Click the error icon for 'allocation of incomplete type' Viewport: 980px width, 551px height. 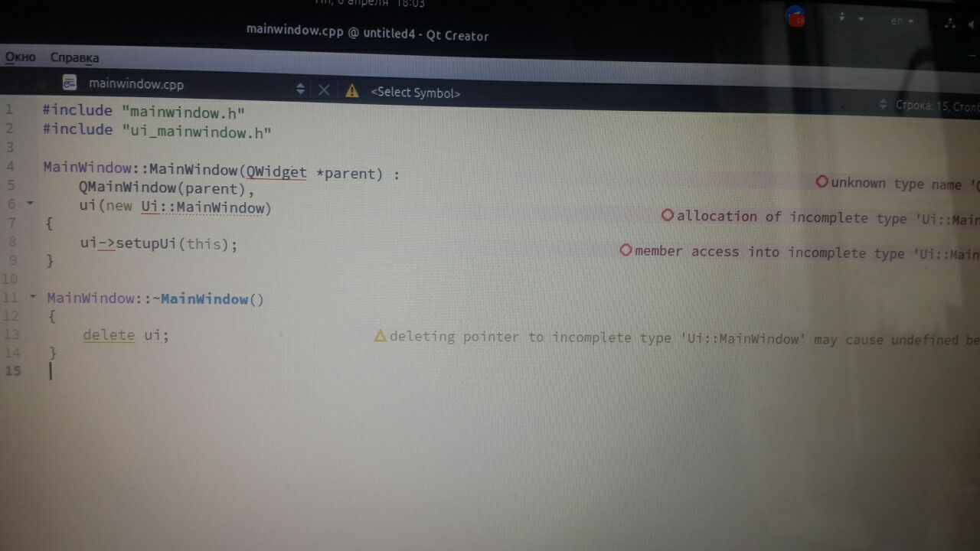coord(668,216)
